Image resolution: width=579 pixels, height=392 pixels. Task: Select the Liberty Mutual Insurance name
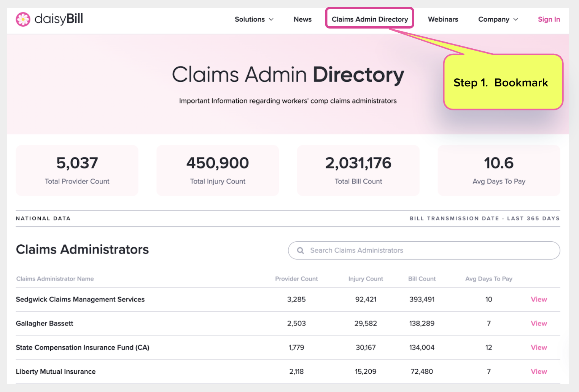[56, 371]
